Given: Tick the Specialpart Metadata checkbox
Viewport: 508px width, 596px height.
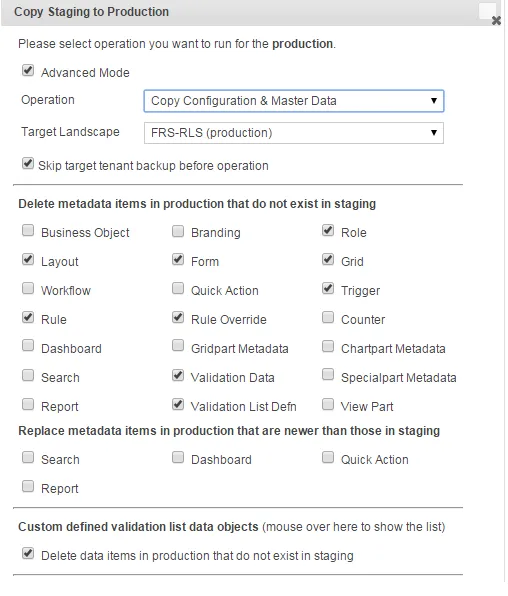Looking at the screenshot, I should point(328,375).
